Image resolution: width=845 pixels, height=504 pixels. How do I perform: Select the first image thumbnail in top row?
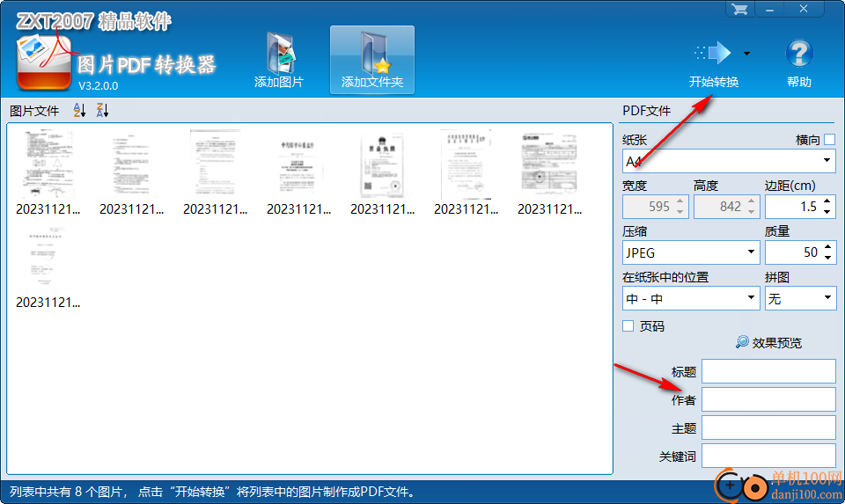click(48, 164)
